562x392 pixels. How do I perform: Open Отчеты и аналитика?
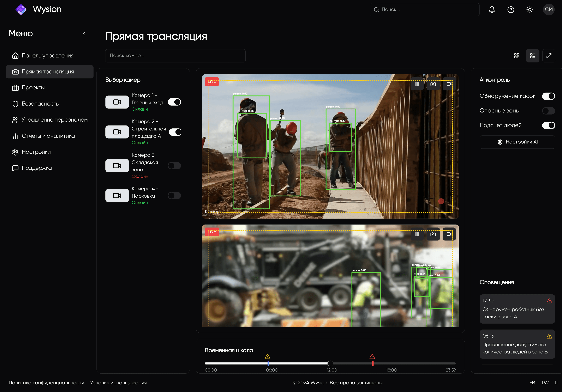pos(50,136)
